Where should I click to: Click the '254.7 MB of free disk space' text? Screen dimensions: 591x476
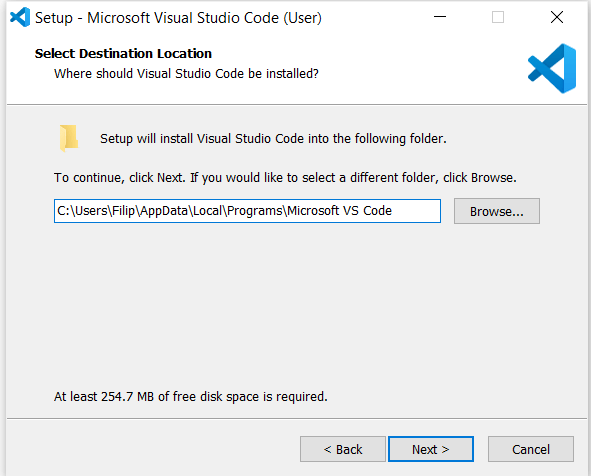[191, 396]
